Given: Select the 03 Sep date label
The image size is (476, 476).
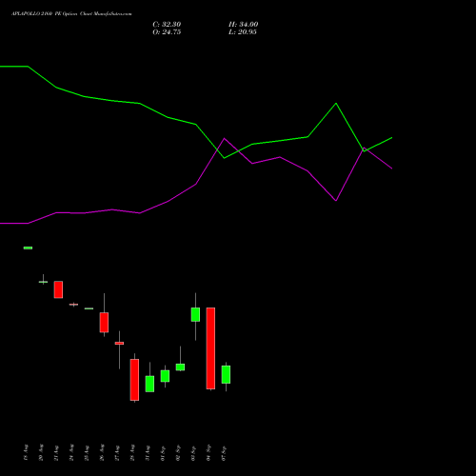Looking at the screenshot, I should (x=193, y=453).
